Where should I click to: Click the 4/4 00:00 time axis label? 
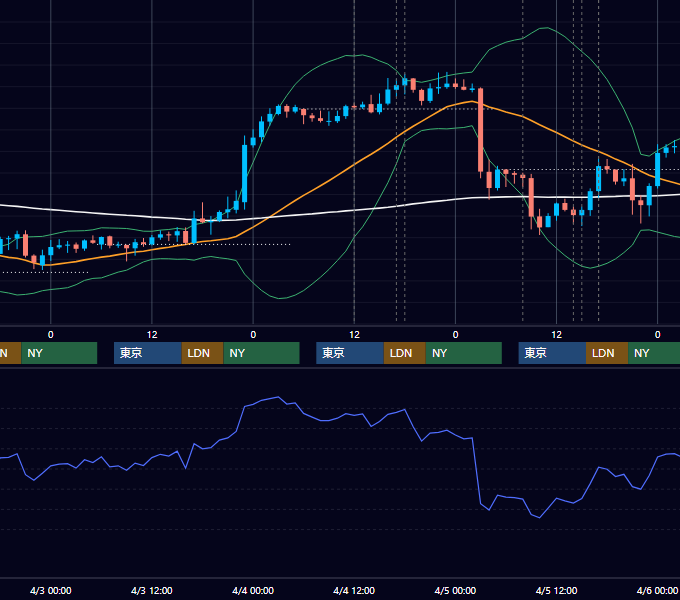coord(253,590)
